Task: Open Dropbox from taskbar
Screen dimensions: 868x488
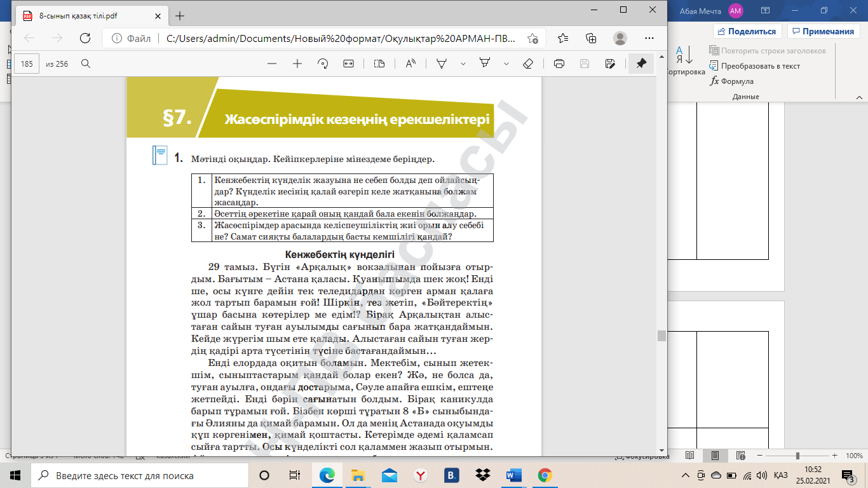Action: pyautogui.click(x=483, y=475)
